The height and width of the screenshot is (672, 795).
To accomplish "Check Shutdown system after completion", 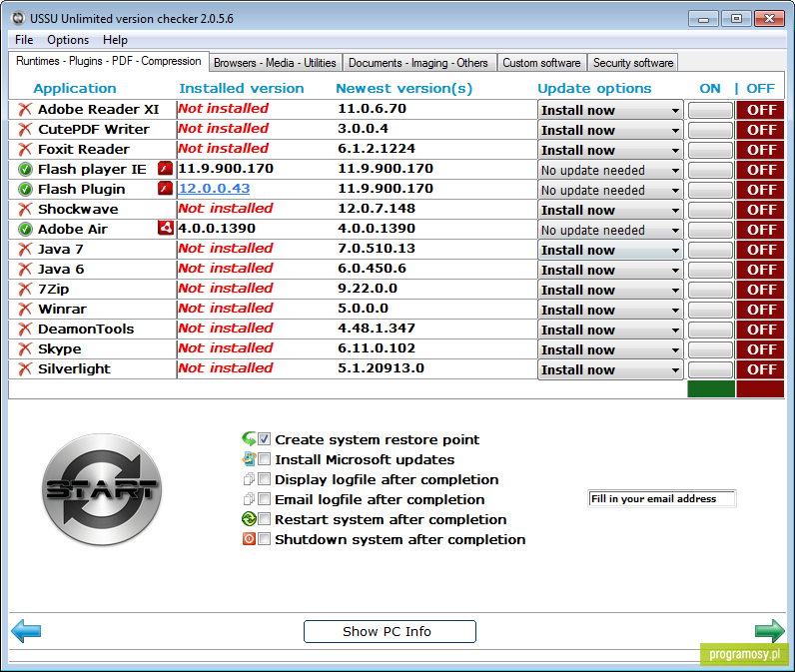I will (x=264, y=539).
